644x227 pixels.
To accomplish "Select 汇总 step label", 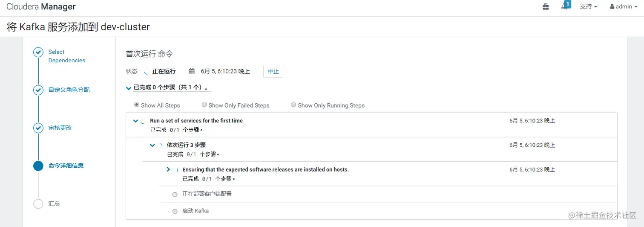I will 54,204.
